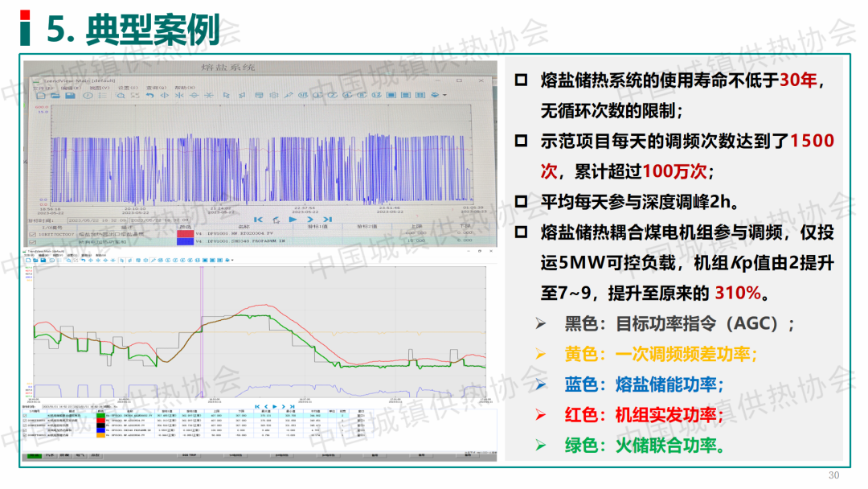Screen dimensions: 868x489
Task: Toggle checkbox of second upper trend row
Action: (x=32, y=240)
